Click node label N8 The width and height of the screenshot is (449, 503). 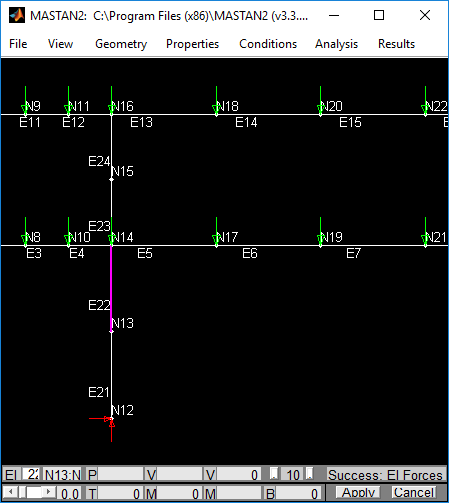[33, 237]
